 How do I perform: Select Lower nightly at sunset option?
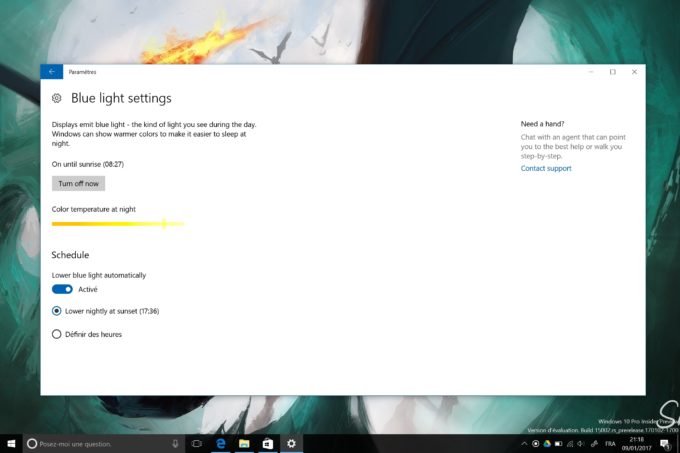105,311
